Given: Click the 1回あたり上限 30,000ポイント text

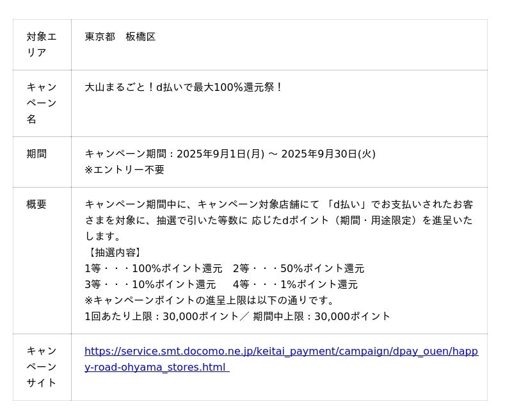Looking at the screenshot, I should pyautogui.click(x=163, y=316).
